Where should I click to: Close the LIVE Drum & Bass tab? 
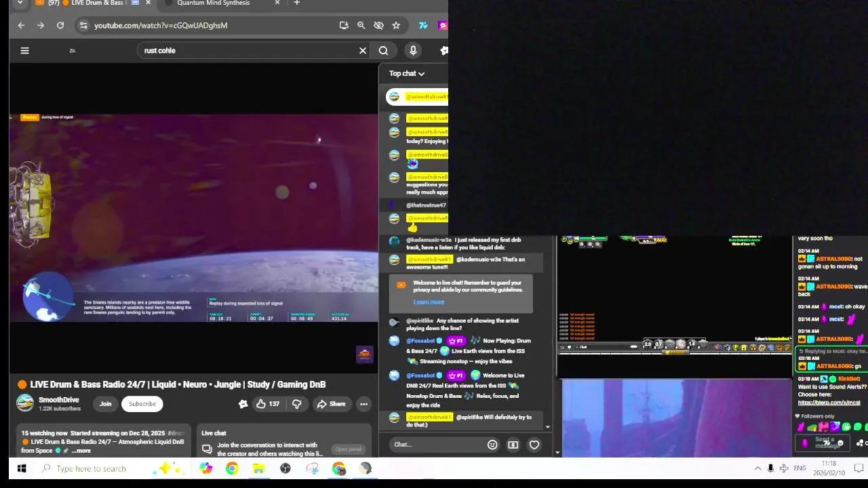pyautogui.click(x=148, y=3)
